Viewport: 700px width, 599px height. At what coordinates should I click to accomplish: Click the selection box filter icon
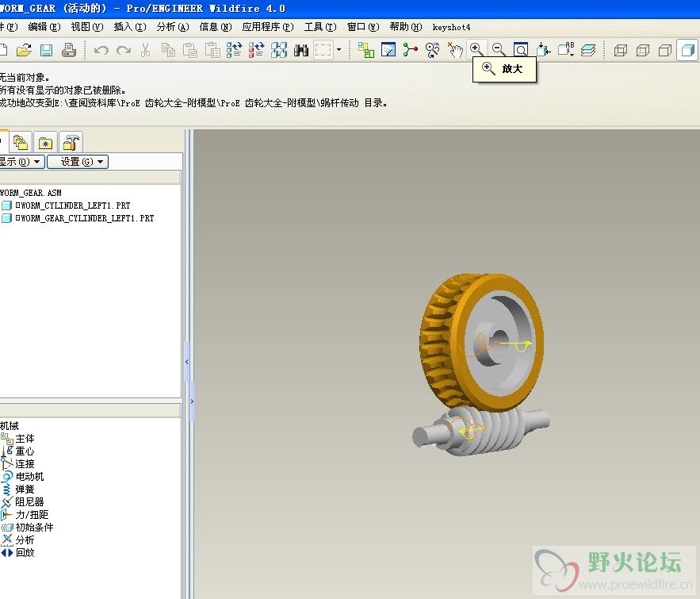click(x=323, y=50)
